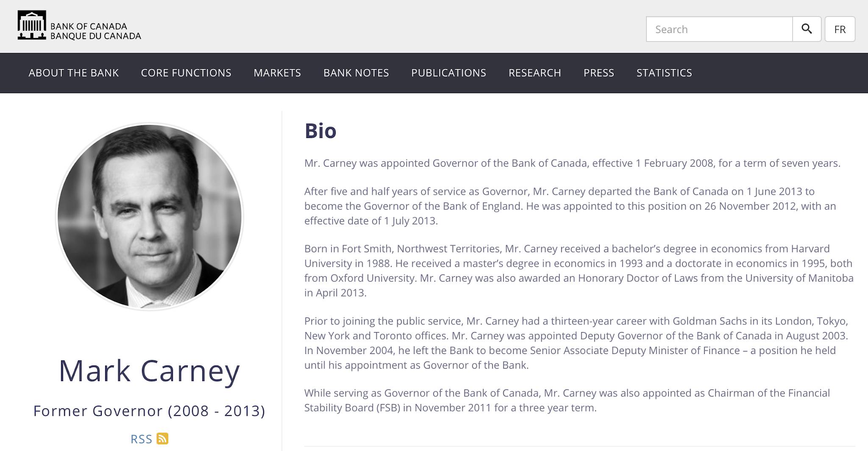Open the Publications menu
The image size is (868, 451).
[448, 73]
